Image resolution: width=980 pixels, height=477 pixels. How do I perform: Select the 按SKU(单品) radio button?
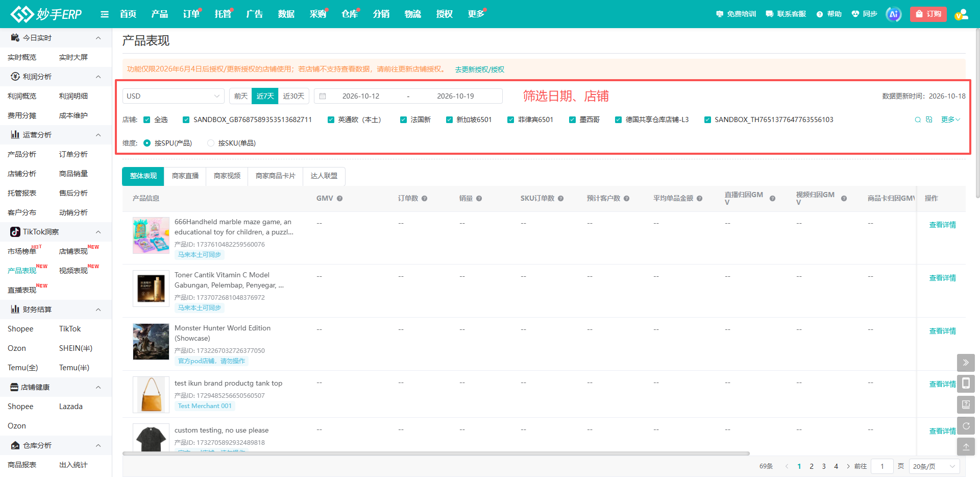click(211, 144)
